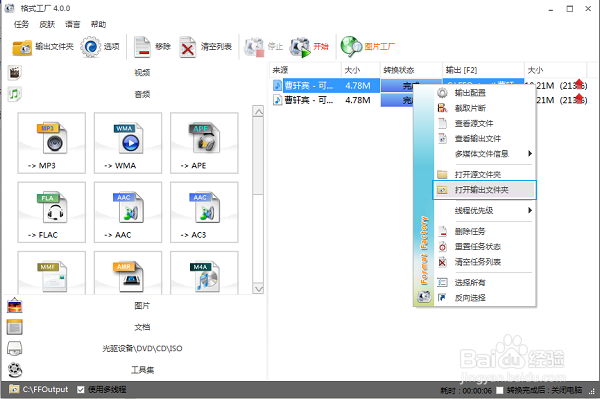Image resolution: width=600 pixels, height=399 pixels.
Task: Open the 选项 settings icon
Action: pyautogui.click(x=90, y=47)
